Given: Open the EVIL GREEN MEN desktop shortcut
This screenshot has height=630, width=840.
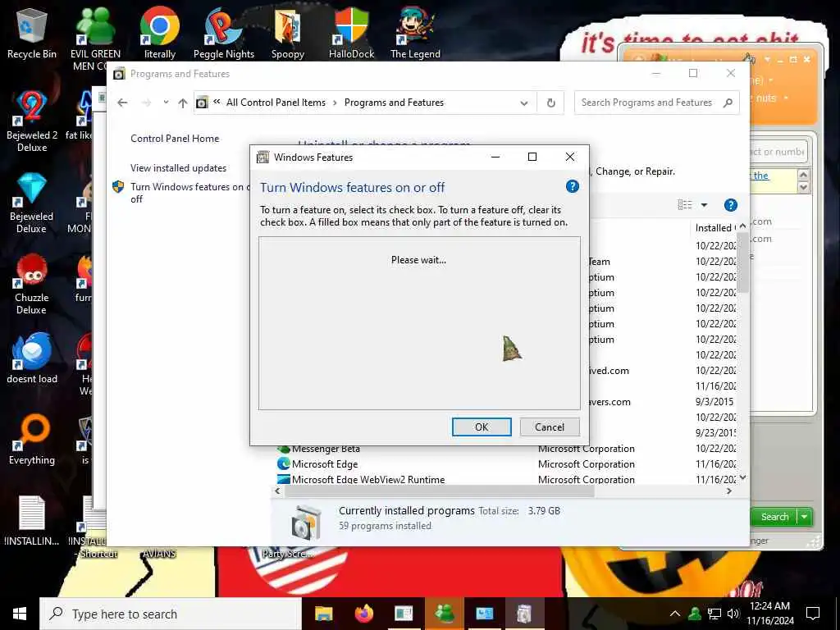Looking at the screenshot, I should (x=95, y=38).
